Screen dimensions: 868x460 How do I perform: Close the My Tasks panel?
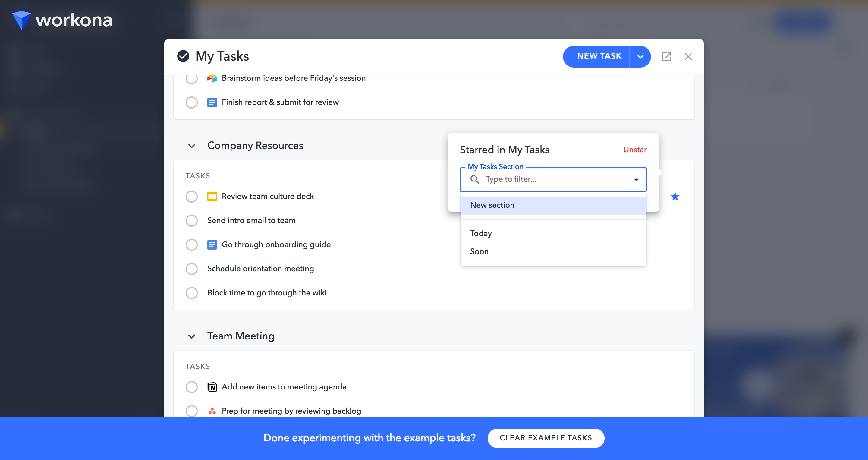tap(688, 57)
